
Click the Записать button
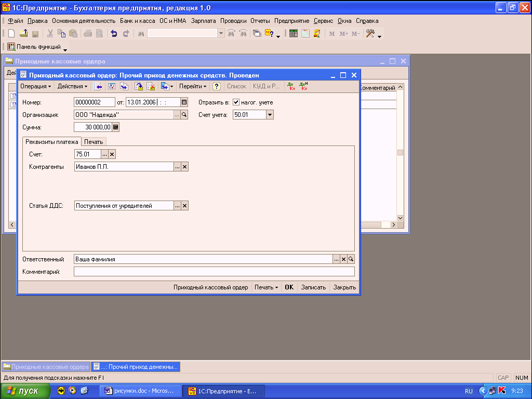pos(313,287)
